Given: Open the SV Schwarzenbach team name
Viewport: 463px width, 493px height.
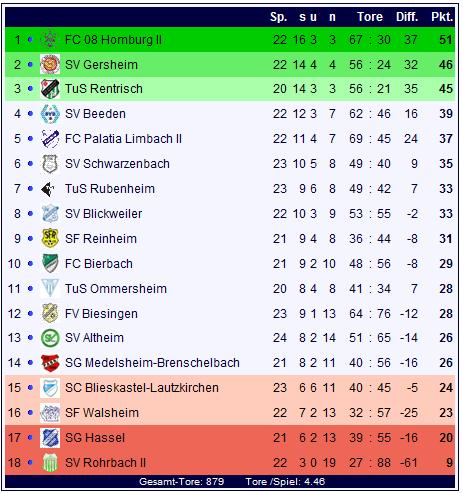Looking at the screenshot, I should pos(117,164).
